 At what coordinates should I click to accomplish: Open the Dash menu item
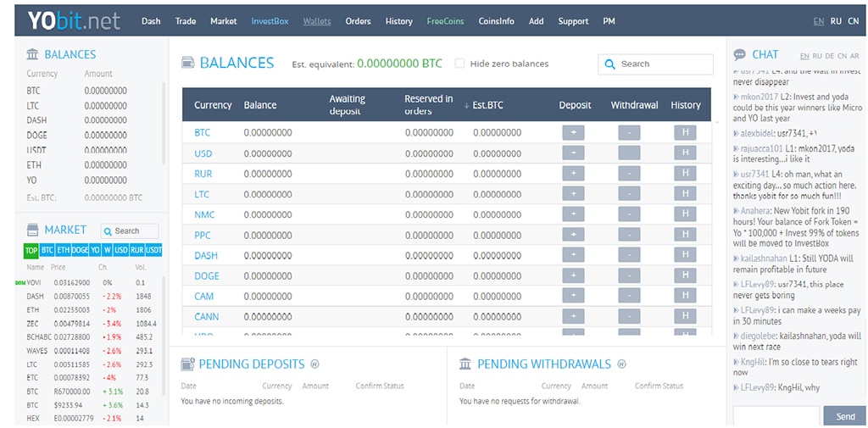coord(151,21)
